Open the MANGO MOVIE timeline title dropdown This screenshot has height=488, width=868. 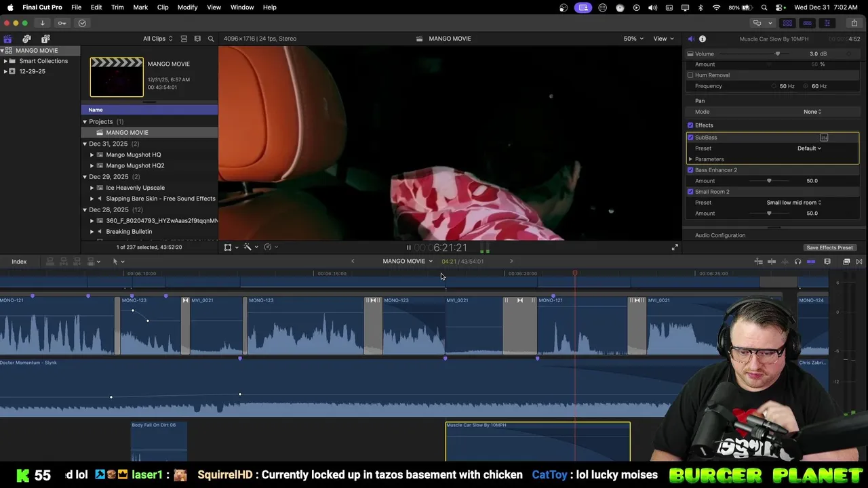click(408, 261)
